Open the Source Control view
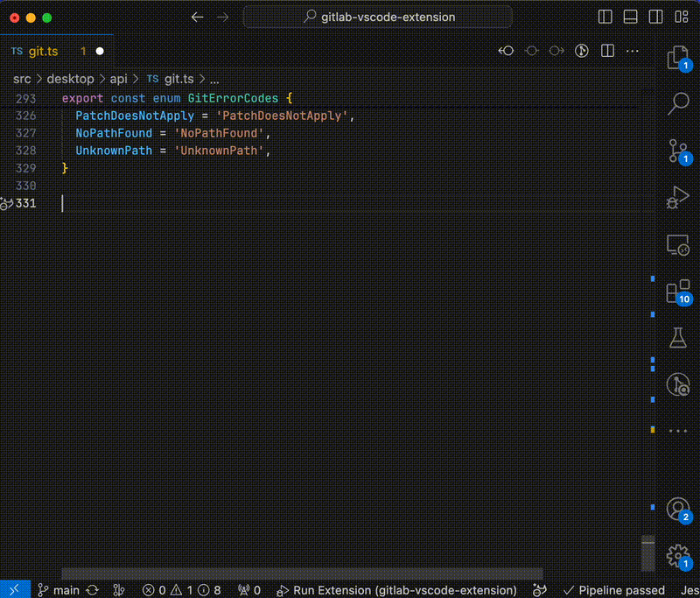700x598 pixels. (678, 151)
